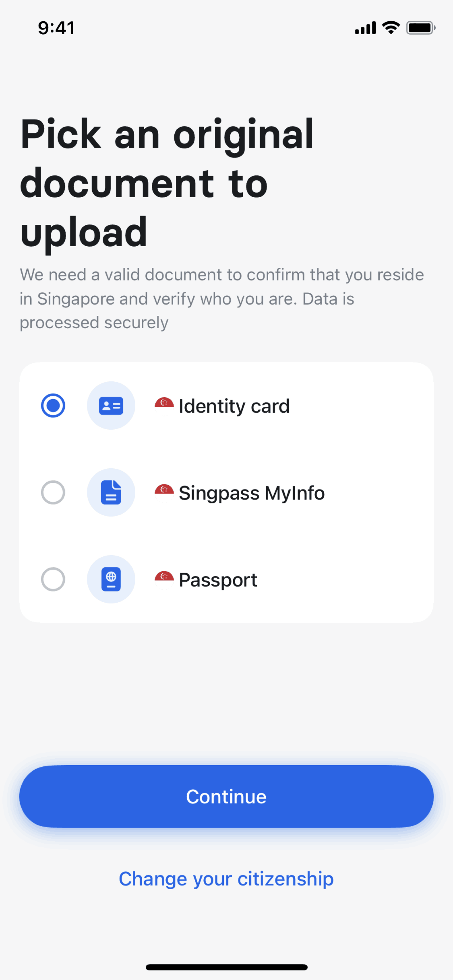
Task: Choose the Singpass MyInfo text label
Action: click(252, 493)
